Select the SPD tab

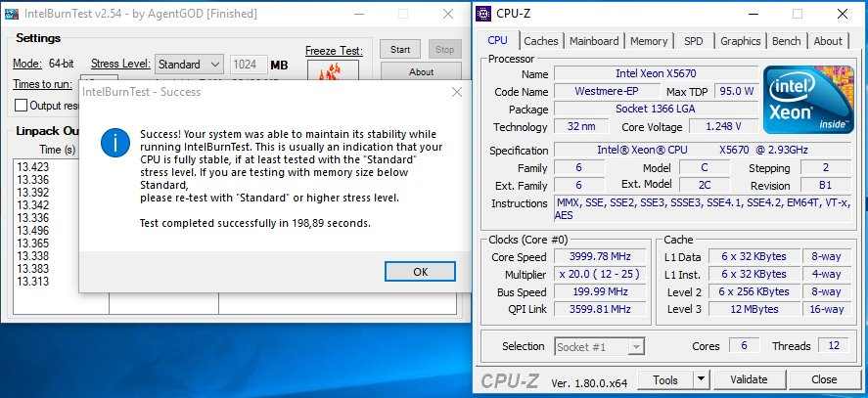[x=693, y=41]
